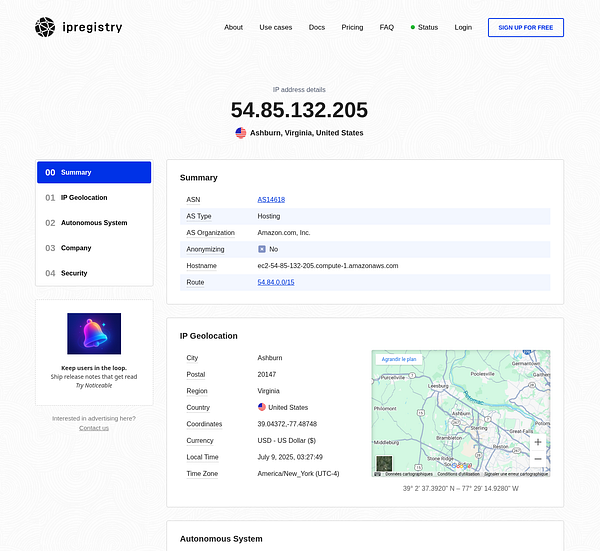The image size is (600, 551).
Task: Click the Anonymizing 'No' cross icon
Action: click(x=262, y=249)
